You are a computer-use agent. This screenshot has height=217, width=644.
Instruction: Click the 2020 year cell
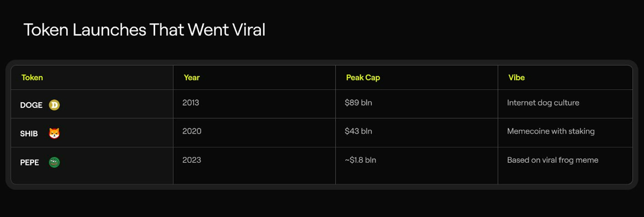(x=192, y=131)
